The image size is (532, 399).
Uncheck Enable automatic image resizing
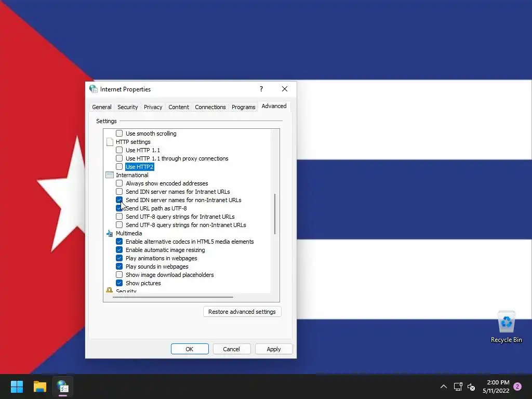point(119,250)
